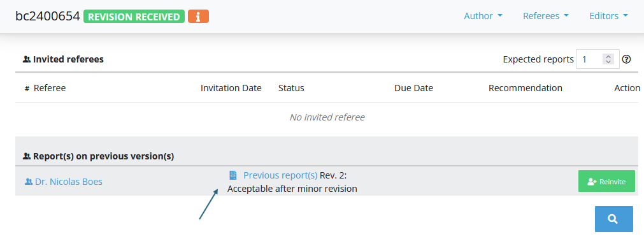This screenshot has height=241, width=644.
Task: Expand the Referees dropdown menu
Action: click(x=545, y=16)
